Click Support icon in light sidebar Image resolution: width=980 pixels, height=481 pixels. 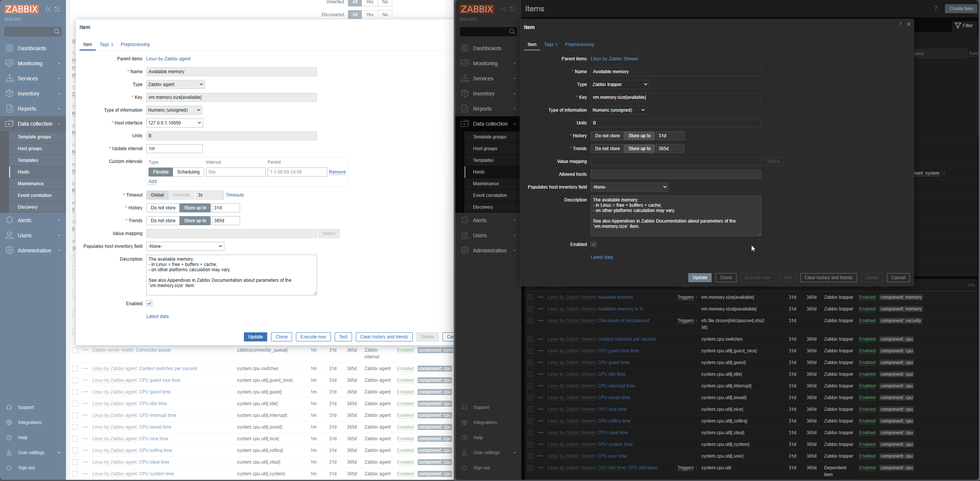[9, 407]
